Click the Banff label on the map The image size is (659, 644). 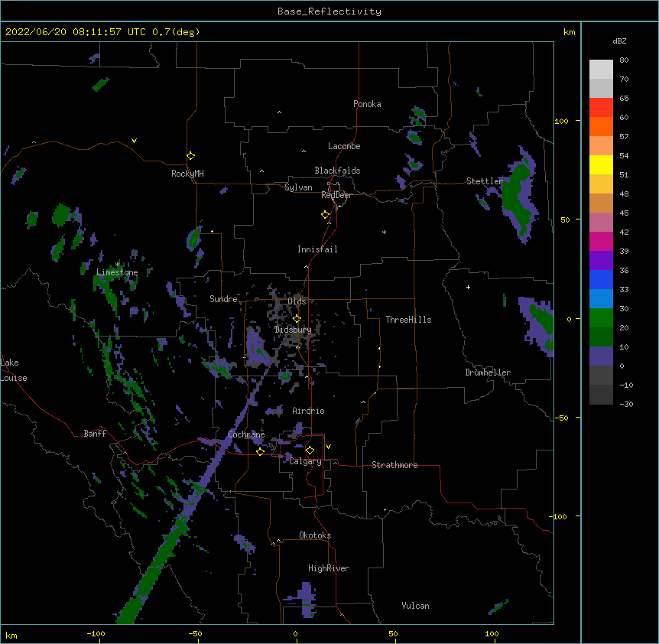point(95,434)
